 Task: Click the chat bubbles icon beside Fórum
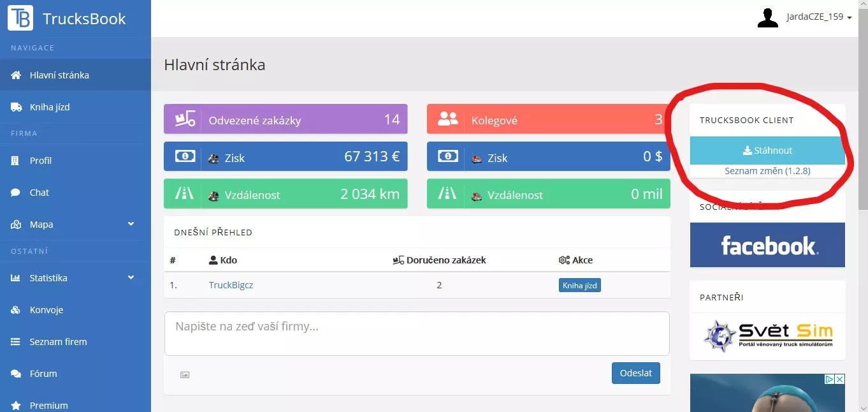(16, 374)
